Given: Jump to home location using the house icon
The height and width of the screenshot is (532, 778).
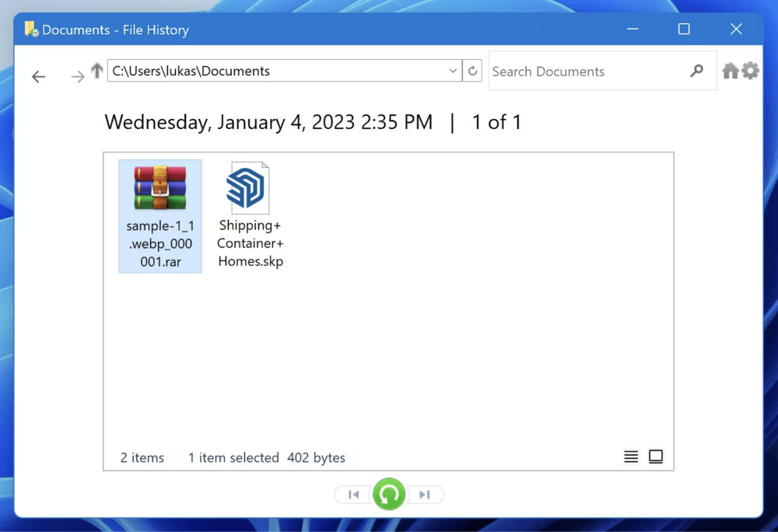Looking at the screenshot, I should (730, 70).
